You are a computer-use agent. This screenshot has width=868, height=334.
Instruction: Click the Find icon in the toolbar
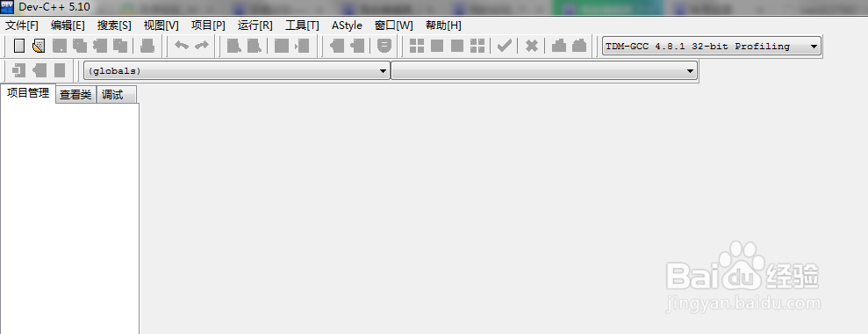coord(233,46)
